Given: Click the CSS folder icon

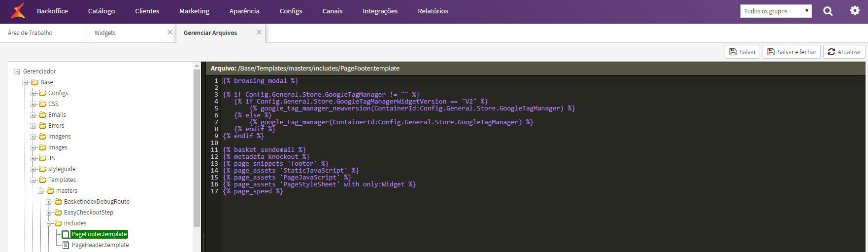Looking at the screenshot, I should (x=43, y=104).
